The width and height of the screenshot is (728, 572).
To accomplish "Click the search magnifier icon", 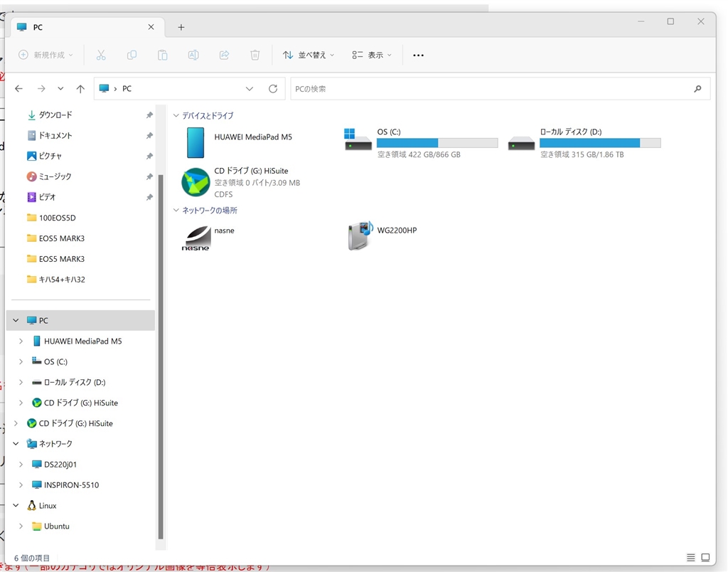I will (x=697, y=88).
